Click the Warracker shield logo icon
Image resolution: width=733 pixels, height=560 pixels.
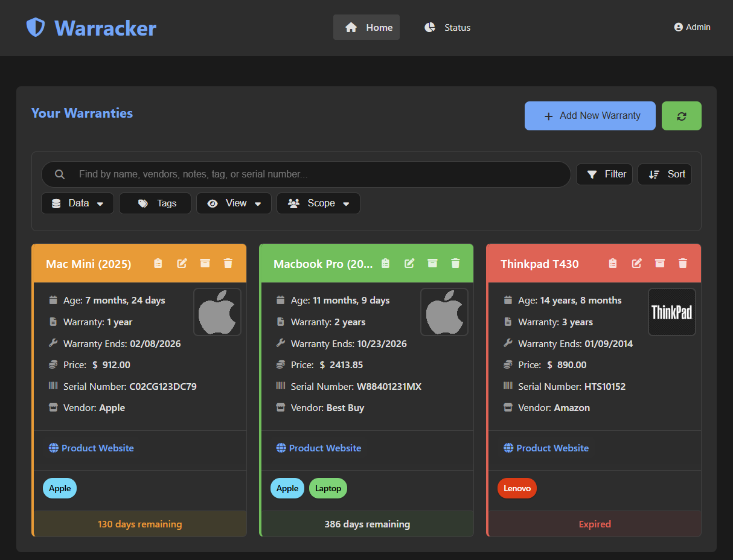tap(36, 27)
